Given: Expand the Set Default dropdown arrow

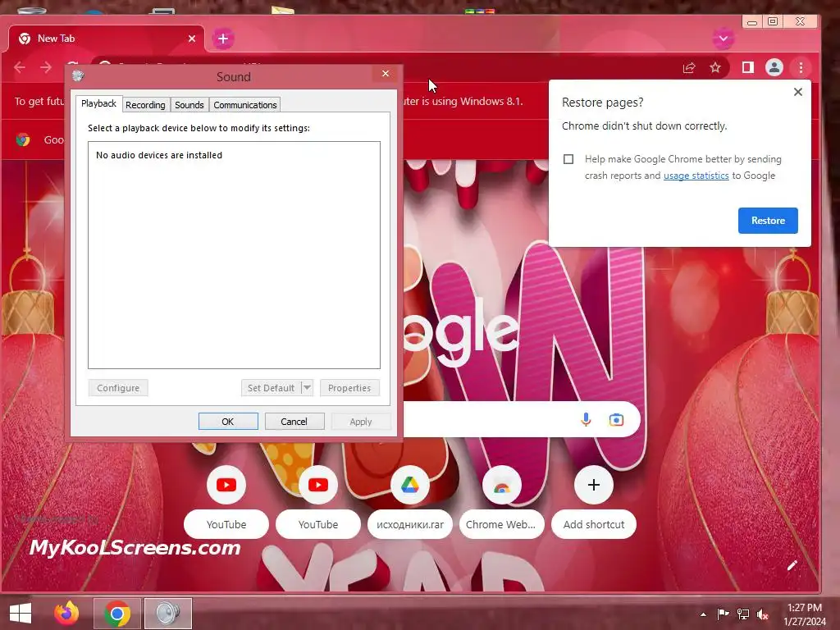Looking at the screenshot, I should tap(307, 388).
